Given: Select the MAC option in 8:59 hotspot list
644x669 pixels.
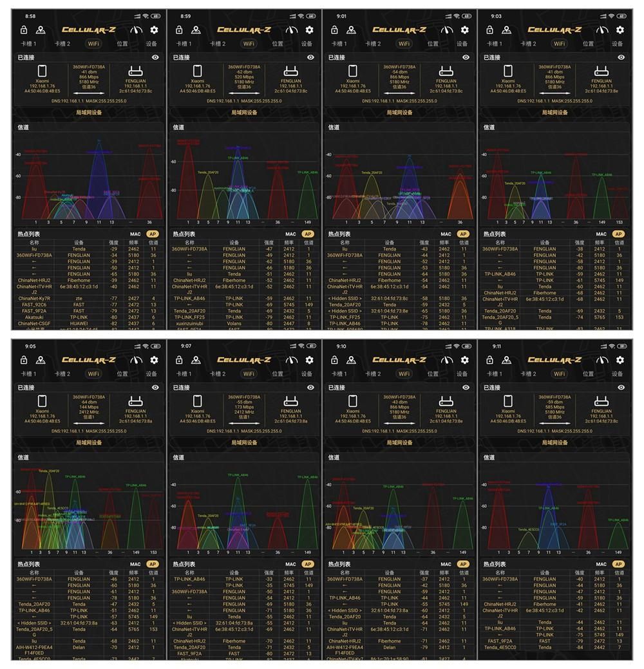Looking at the screenshot, I should tap(290, 234).
